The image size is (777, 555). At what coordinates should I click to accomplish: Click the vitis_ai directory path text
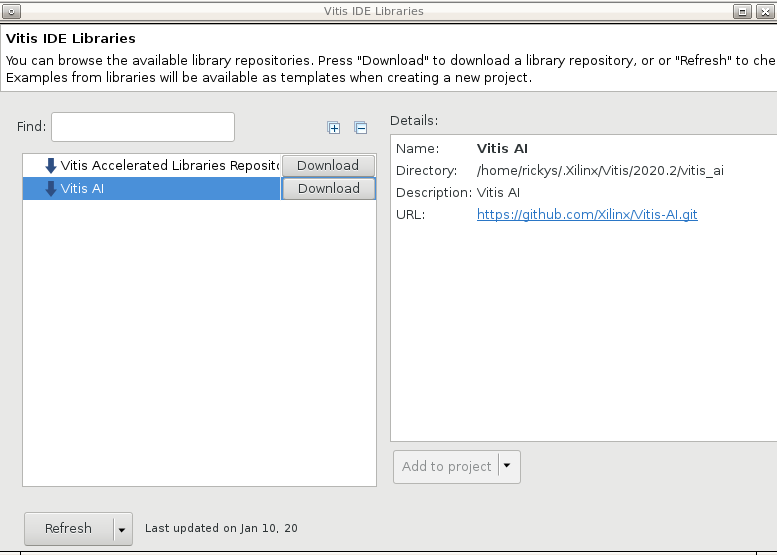point(600,171)
